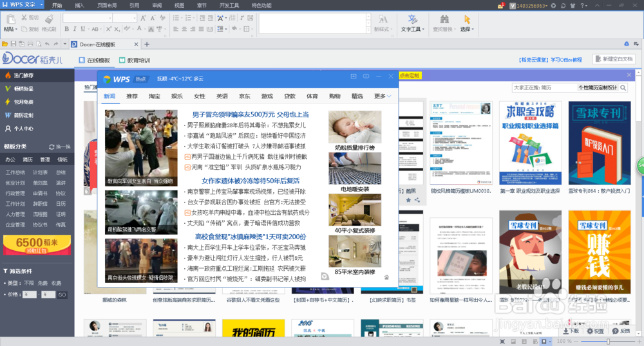Open the font size combo box

point(125,18)
